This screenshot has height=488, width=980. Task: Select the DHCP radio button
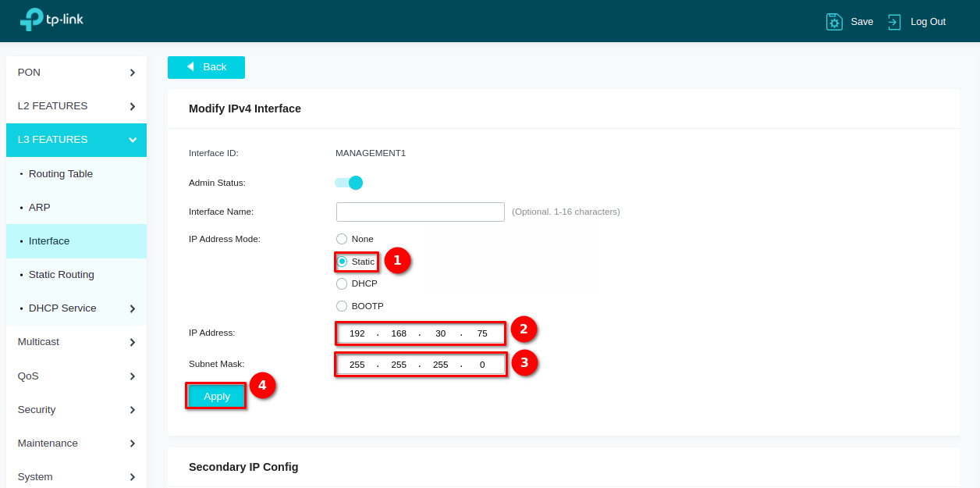point(342,283)
